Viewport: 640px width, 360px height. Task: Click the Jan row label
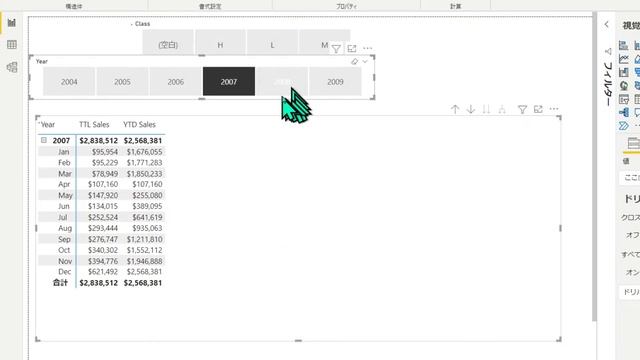(x=63, y=152)
